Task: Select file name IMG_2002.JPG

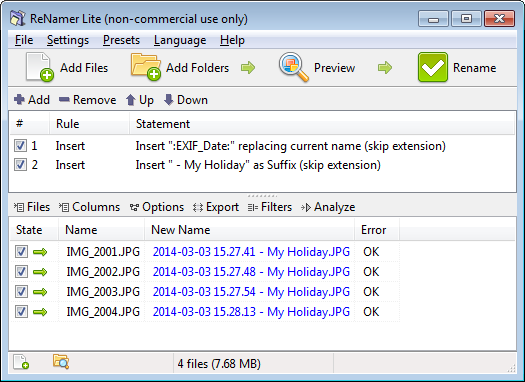Action: point(103,272)
